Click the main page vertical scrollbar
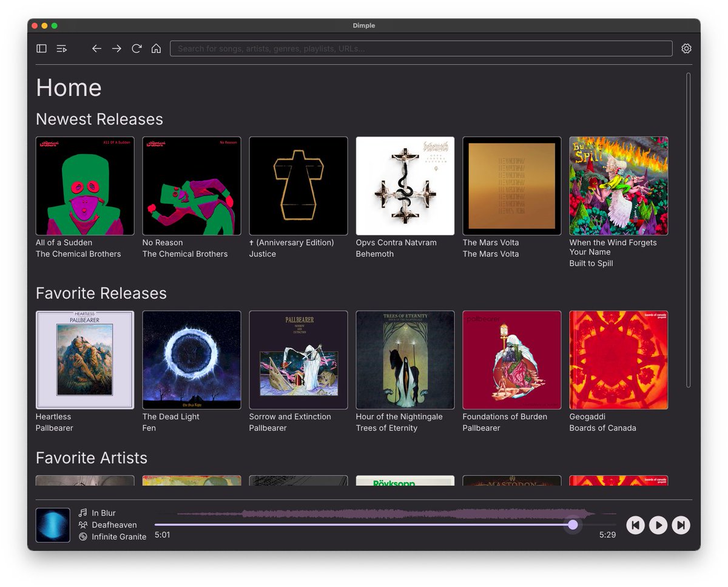This screenshot has width=728, height=587. [x=689, y=230]
